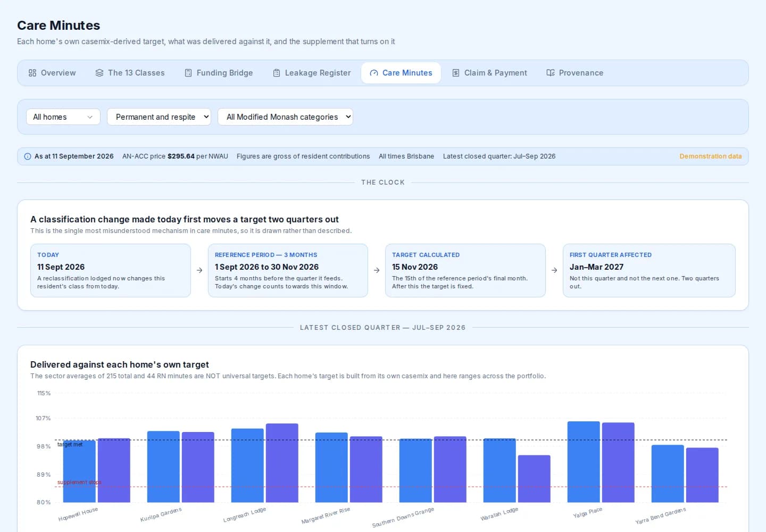Image resolution: width=766 pixels, height=532 pixels.
Task: Click the grid icon on the Overview tab
Action: [x=32, y=73]
